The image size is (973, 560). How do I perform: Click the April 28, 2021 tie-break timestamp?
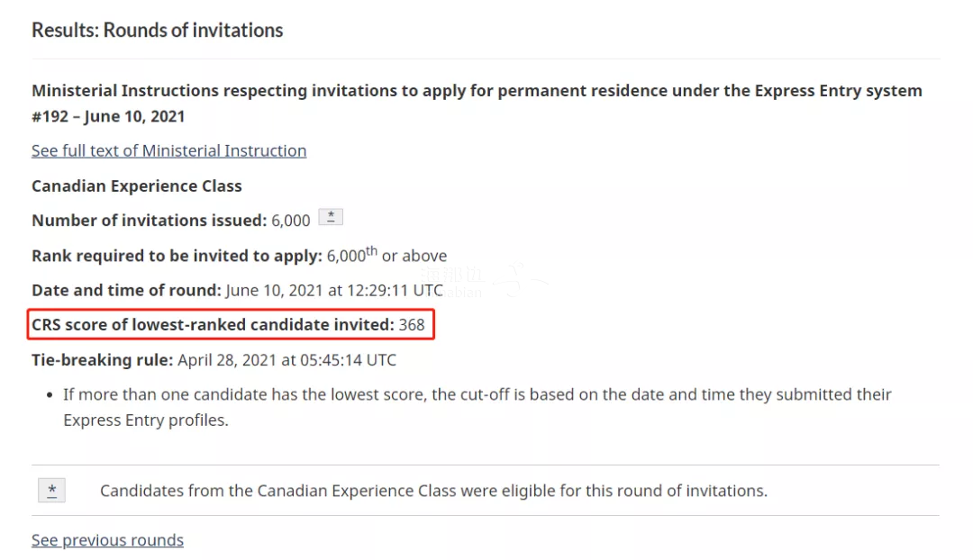point(286,360)
